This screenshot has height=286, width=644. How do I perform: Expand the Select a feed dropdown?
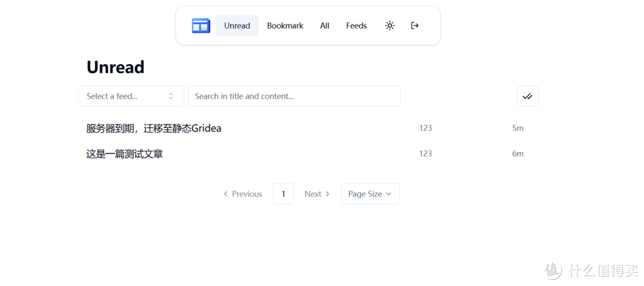[125, 96]
